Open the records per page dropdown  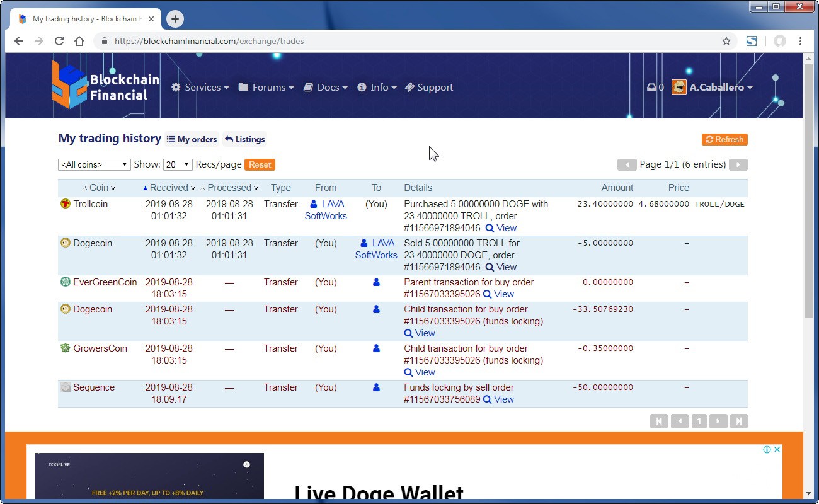click(178, 164)
